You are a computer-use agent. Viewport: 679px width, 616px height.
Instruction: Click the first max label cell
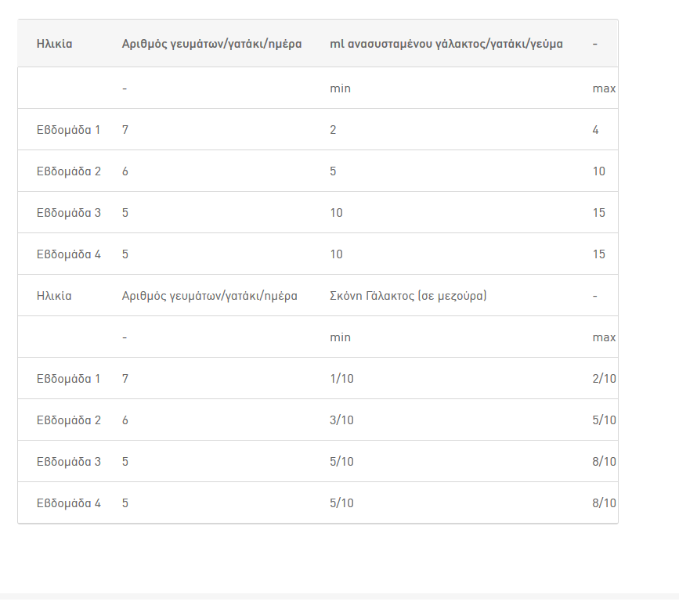tap(604, 88)
